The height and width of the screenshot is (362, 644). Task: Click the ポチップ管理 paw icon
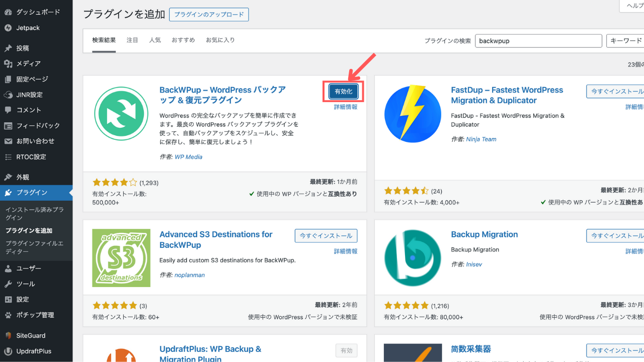coord(8,315)
